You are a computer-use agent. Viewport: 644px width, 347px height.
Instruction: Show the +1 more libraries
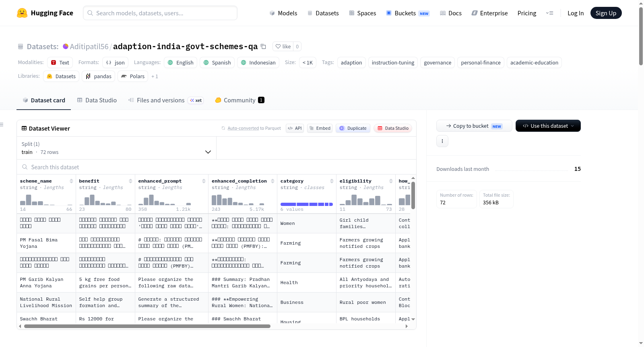pyautogui.click(x=155, y=76)
